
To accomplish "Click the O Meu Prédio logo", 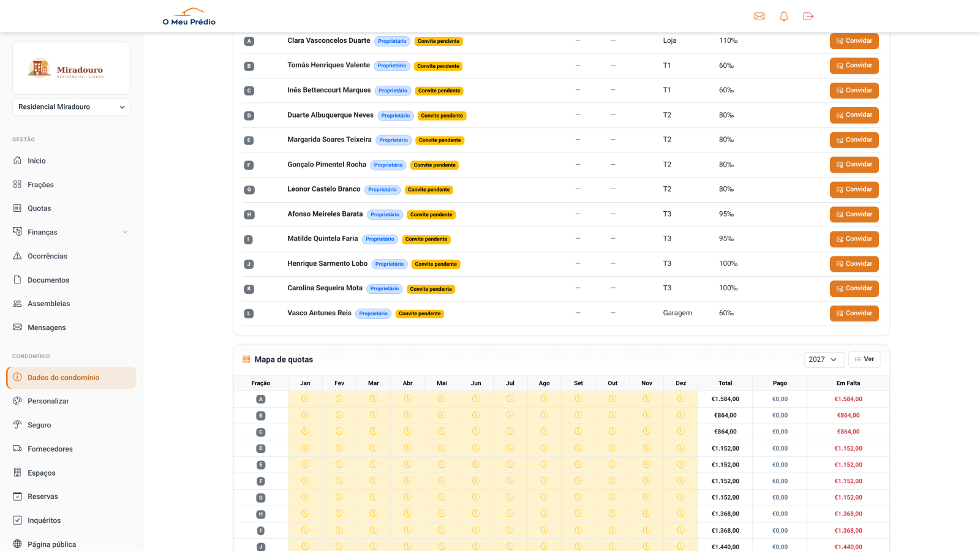I will [x=189, y=17].
